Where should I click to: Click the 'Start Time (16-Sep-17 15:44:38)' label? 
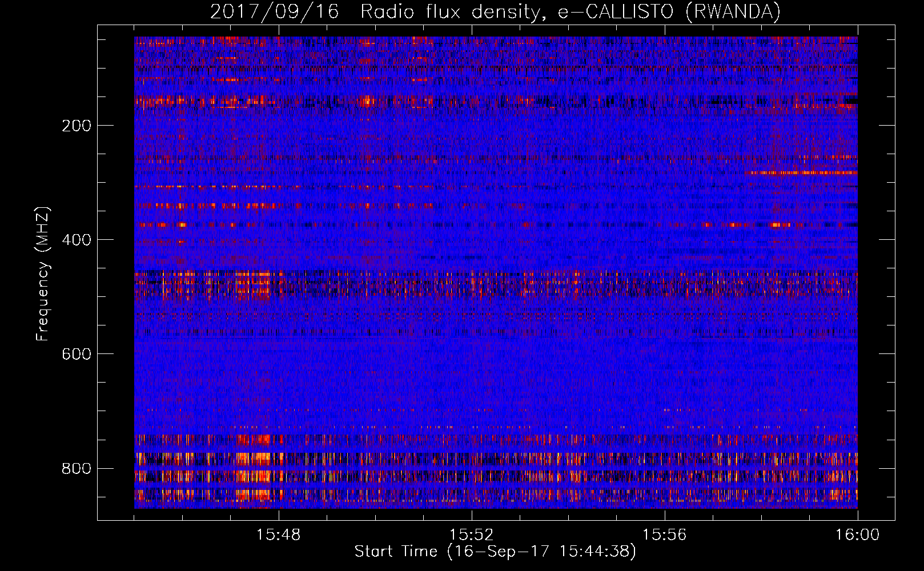tap(495, 552)
